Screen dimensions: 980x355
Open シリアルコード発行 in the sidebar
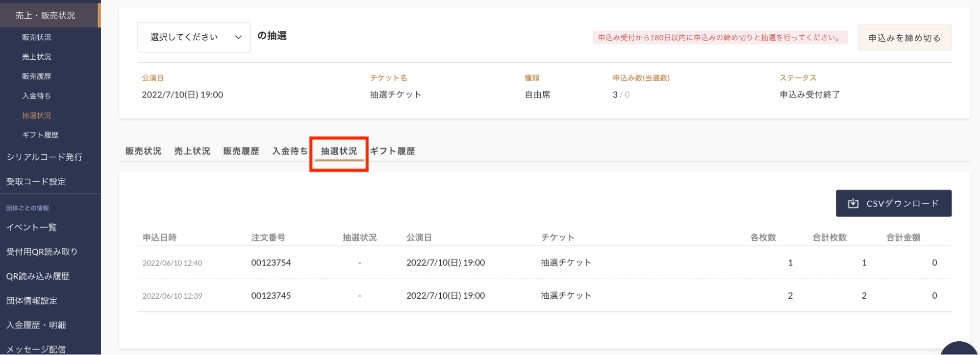pos(44,157)
